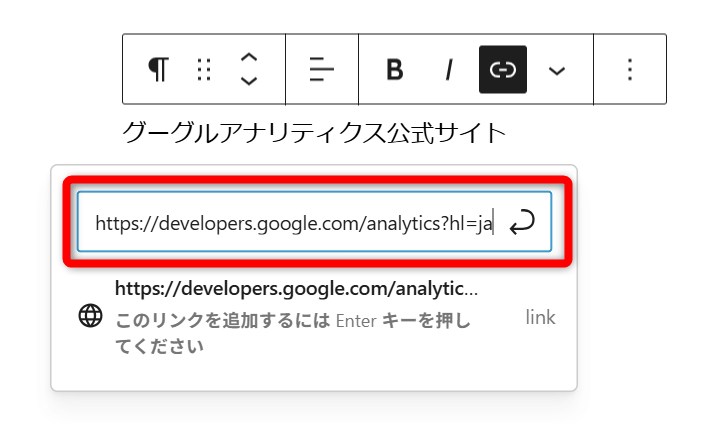The image size is (710, 424).
Task: Click the グーグルアナリティクス公式サイト paragraph text
Action: point(313,133)
